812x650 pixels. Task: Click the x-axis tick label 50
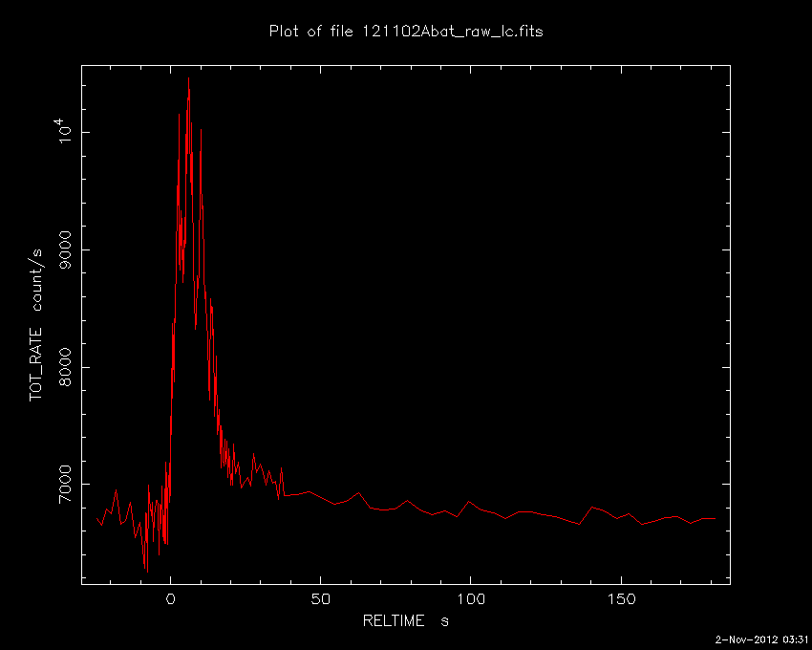click(x=321, y=599)
